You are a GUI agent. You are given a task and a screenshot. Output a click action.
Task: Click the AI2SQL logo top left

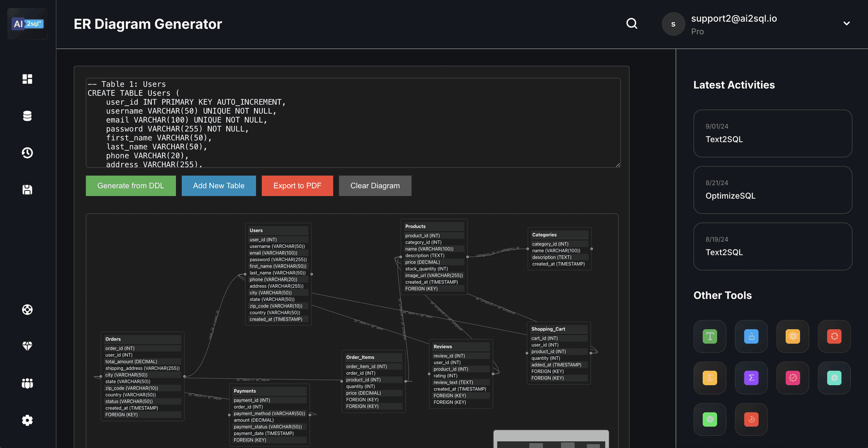click(x=27, y=24)
